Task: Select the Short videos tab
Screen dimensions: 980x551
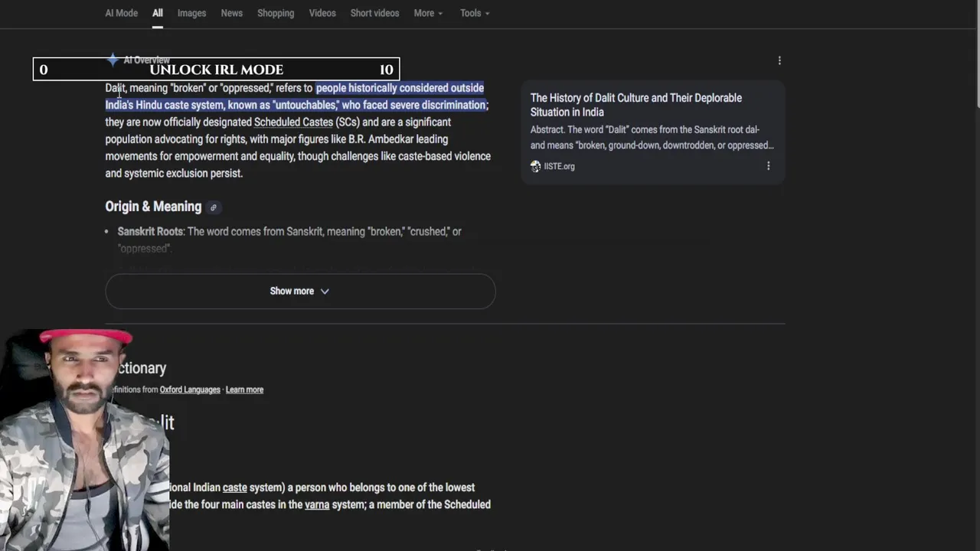Action: 374,13
